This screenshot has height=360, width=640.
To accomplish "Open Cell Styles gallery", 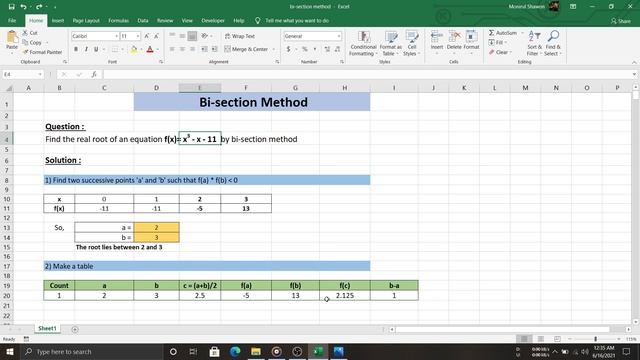I will point(411,43).
